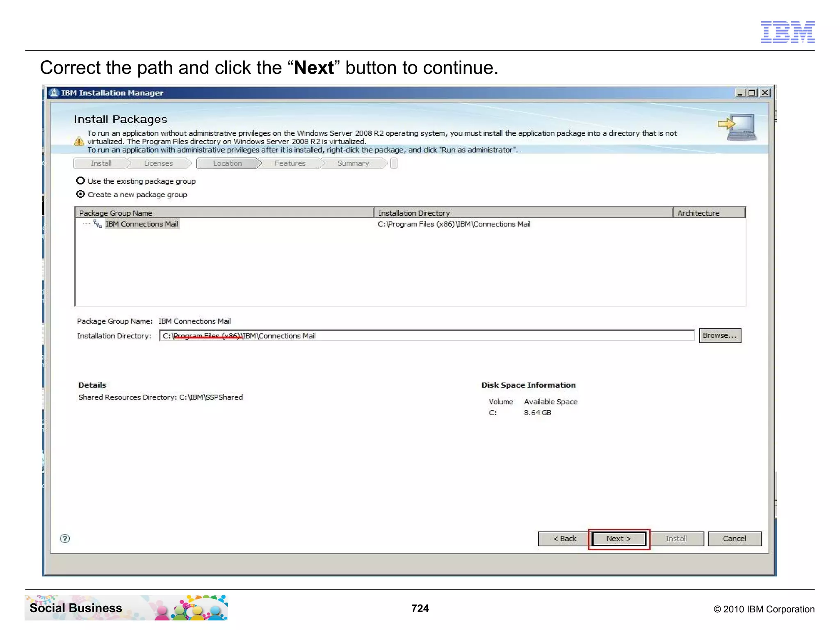The height and width of the screenshot is (630, 840).
Task: Close the Installation Manager window
Action: (765, 93)
